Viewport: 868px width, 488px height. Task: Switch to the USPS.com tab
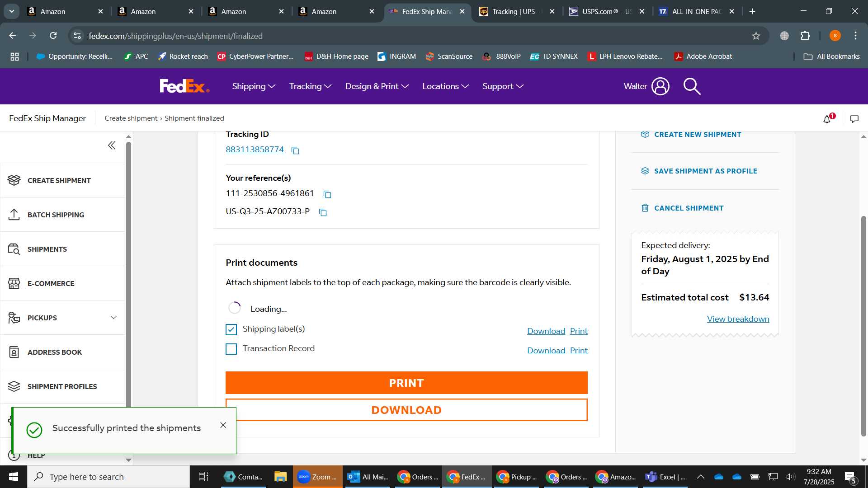click(606, 11)
